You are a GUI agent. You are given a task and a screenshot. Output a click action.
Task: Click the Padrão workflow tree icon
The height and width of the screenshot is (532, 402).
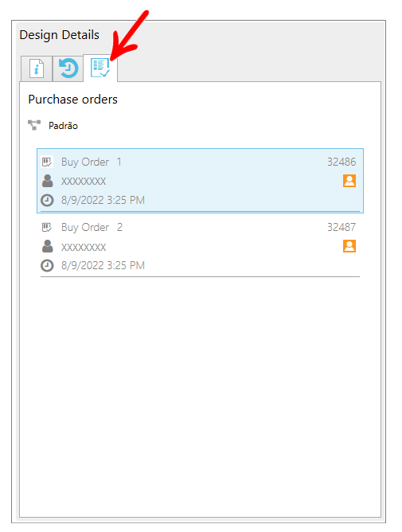click(34, 125)
